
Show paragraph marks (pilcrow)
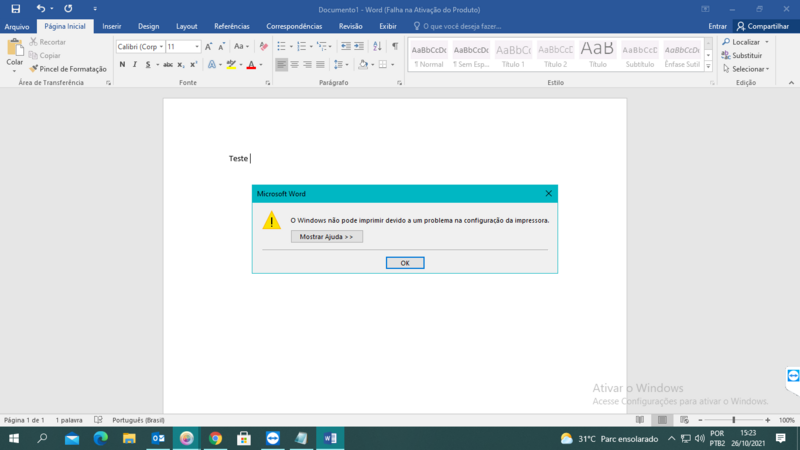(395, 46)
